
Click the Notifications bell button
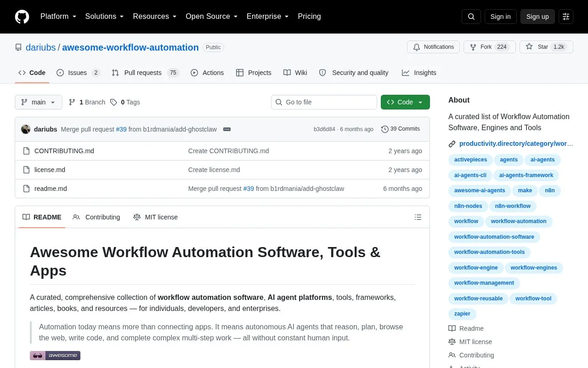(x=433, y=47)
